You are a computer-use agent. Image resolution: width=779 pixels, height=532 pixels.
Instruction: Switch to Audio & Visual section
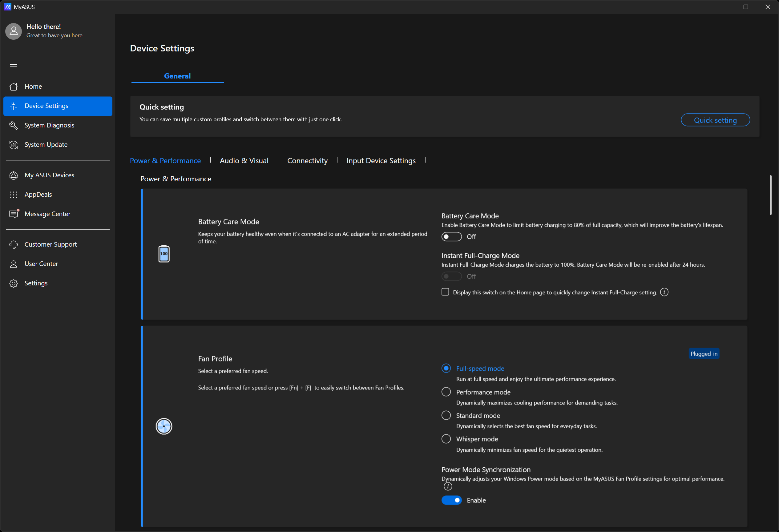point(244,161)
